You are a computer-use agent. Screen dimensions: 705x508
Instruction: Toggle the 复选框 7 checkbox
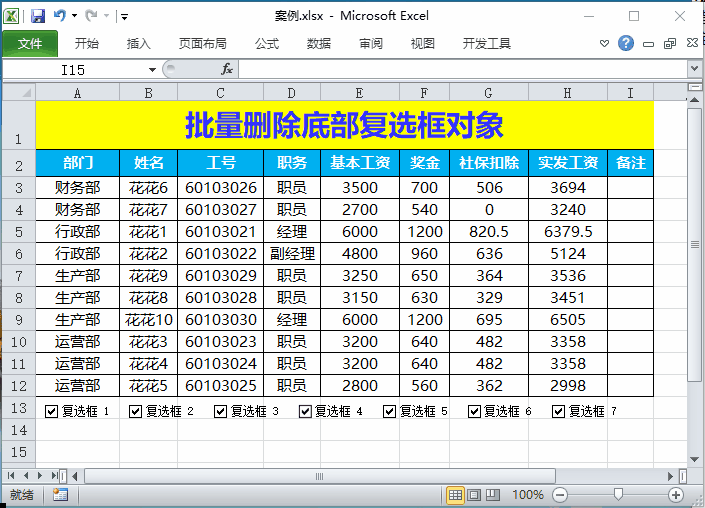[x=559, y=411]
